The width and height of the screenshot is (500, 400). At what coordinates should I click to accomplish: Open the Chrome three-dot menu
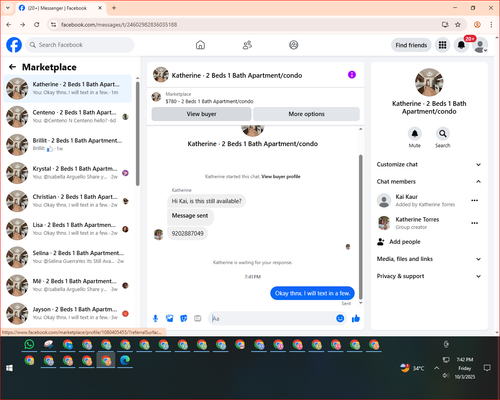pyautogui.click(x=491, y=24)
